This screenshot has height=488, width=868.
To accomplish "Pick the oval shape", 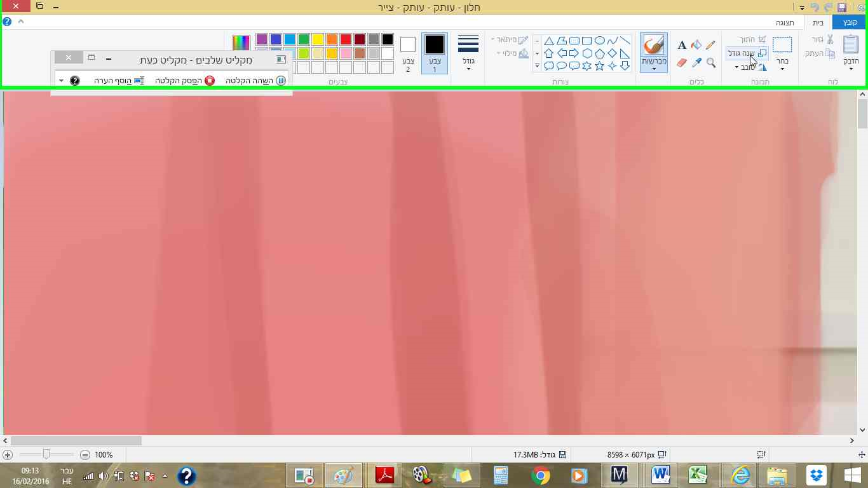I will pyautogui.click(x=599, y=41).
